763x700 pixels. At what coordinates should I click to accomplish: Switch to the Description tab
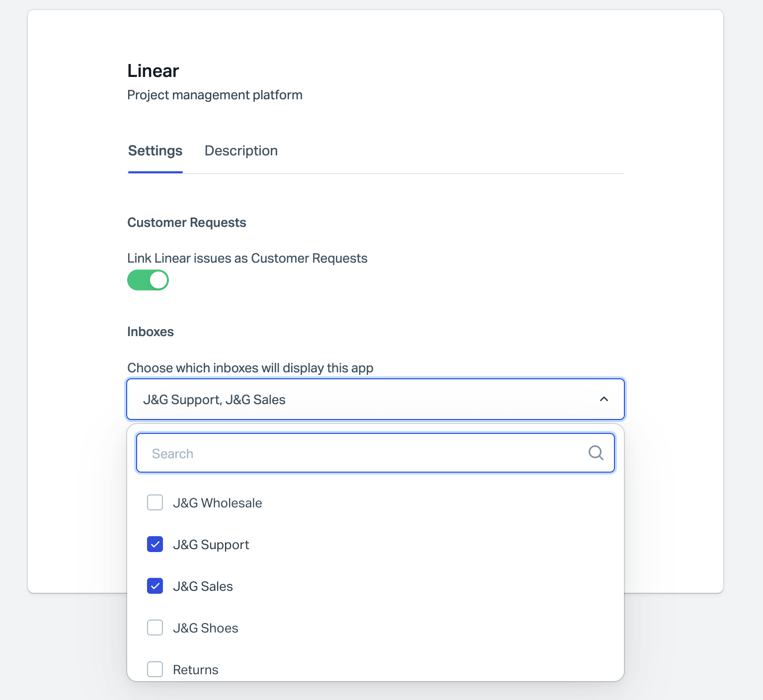point(241,151)
